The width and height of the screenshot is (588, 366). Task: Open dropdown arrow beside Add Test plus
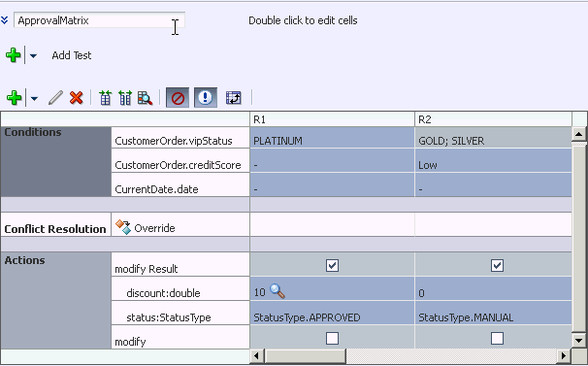click(x=33, y=56)
